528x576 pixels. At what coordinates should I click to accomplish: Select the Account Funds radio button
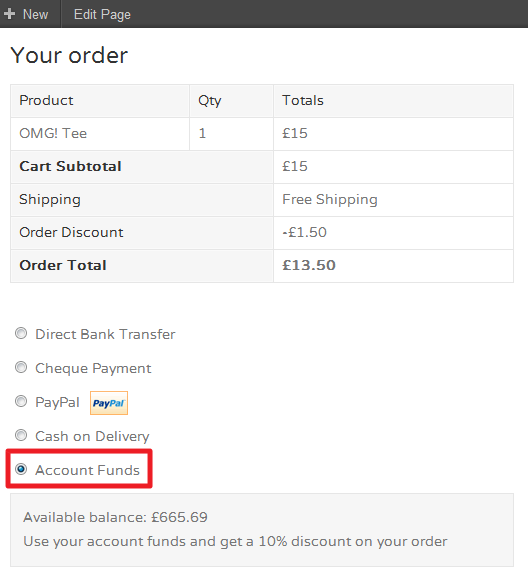click(x=21, y=469)
